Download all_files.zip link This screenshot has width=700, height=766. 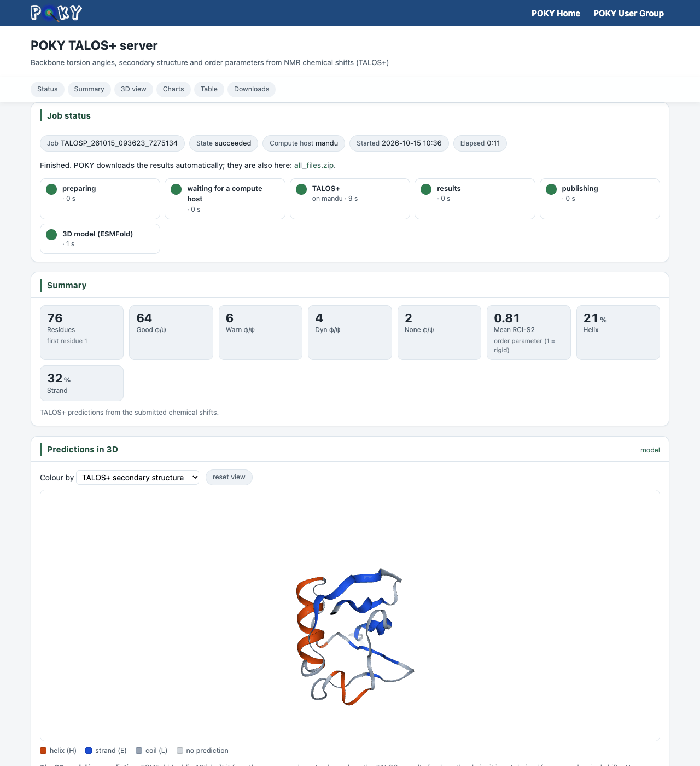click(x=314, y=165)
